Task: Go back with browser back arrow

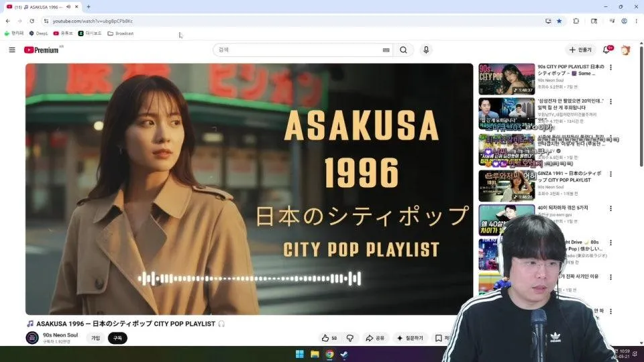Action: tap(8, 21)
